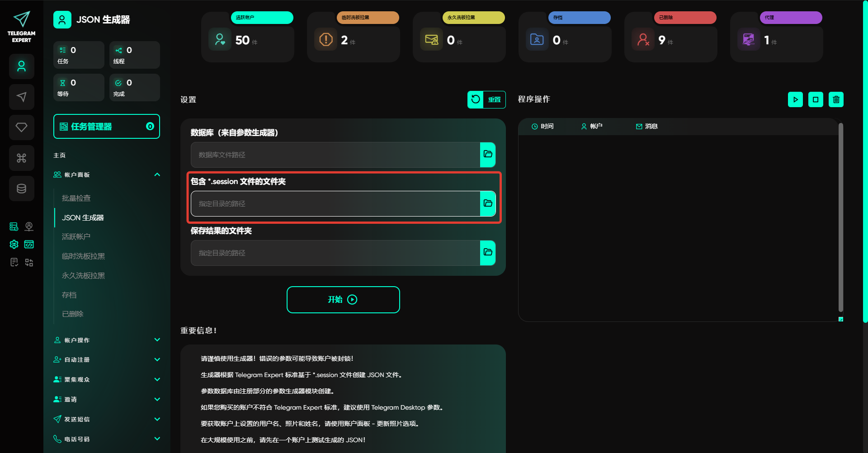Image resolution: width=868 pixels, height=453 pixels.
Task: Focus the 数据库文件路径 input field
Action: point(335,155)
